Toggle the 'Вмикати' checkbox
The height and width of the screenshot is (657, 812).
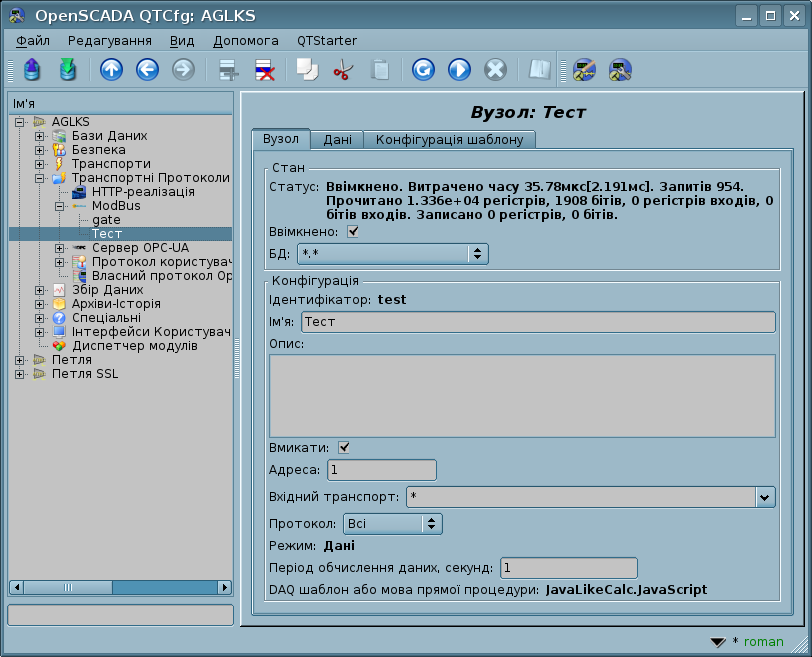[345, 447]
